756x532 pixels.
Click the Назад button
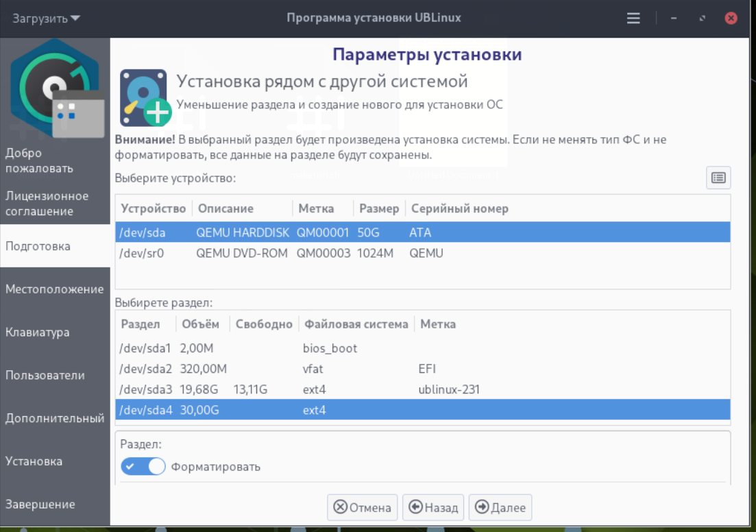pyautogui.click(x=433, y=507)
